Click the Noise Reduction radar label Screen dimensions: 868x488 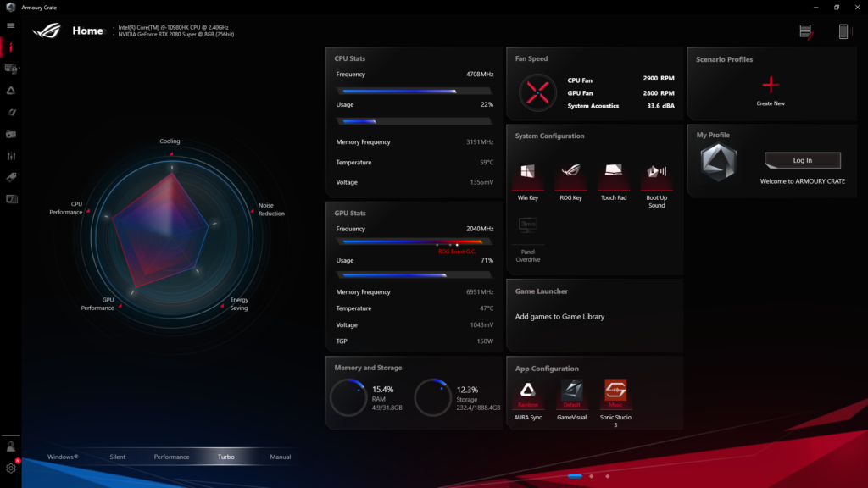click(x=271, y=209)
